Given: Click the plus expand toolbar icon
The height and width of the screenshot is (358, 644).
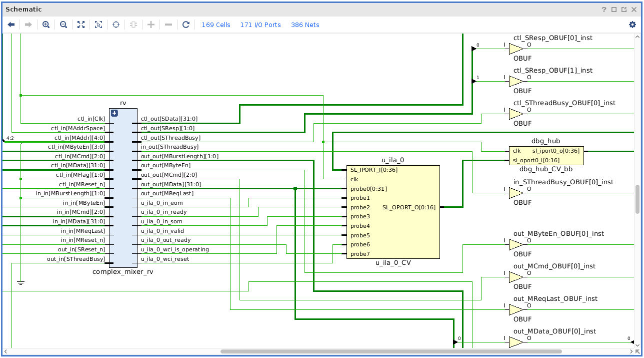Looking at the screenshot, I should (151, 25).
